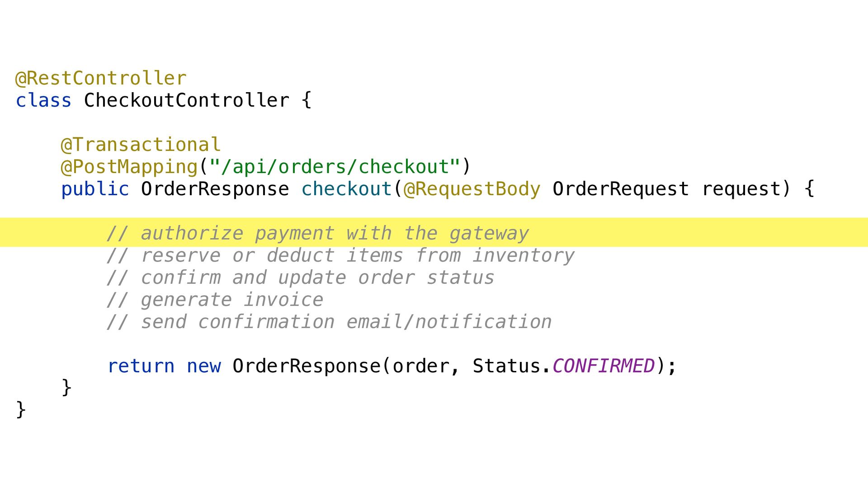Click the class keyword
Viewport: 868px width, 488px height.
pyautogui.click(x=44, y=100)
